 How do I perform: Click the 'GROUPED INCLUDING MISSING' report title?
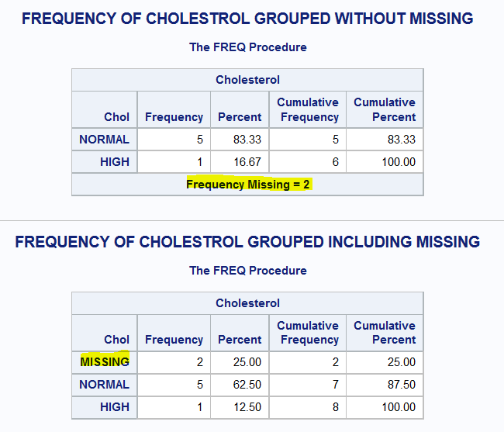point(247,242)
